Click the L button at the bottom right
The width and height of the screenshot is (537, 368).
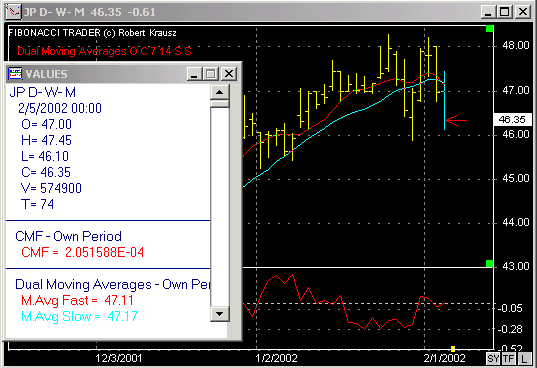pos(524,359)
